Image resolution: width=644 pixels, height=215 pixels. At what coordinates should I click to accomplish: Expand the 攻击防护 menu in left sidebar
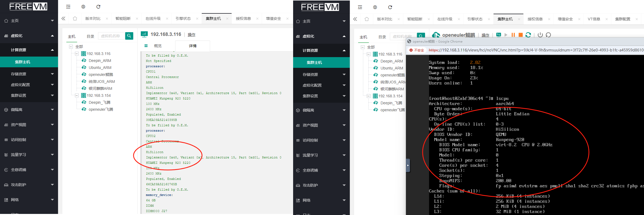[x=29, y=185]
